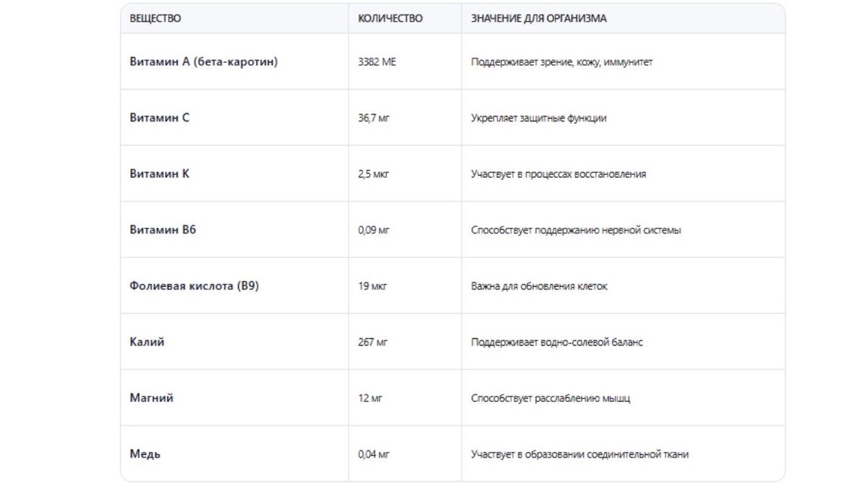Screen dimensions: 868x488
Task: Click the Витамин К row label
Action: click(x=159, y=174)
